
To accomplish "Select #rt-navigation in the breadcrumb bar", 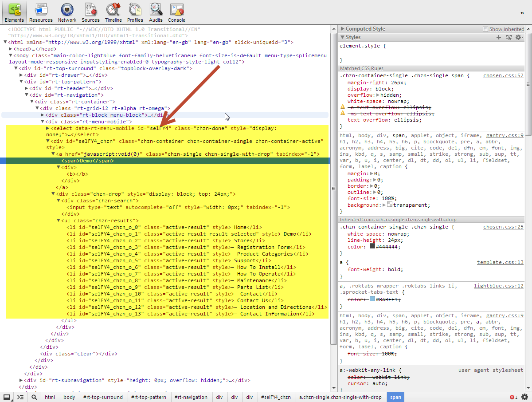I will coord(191,397).
